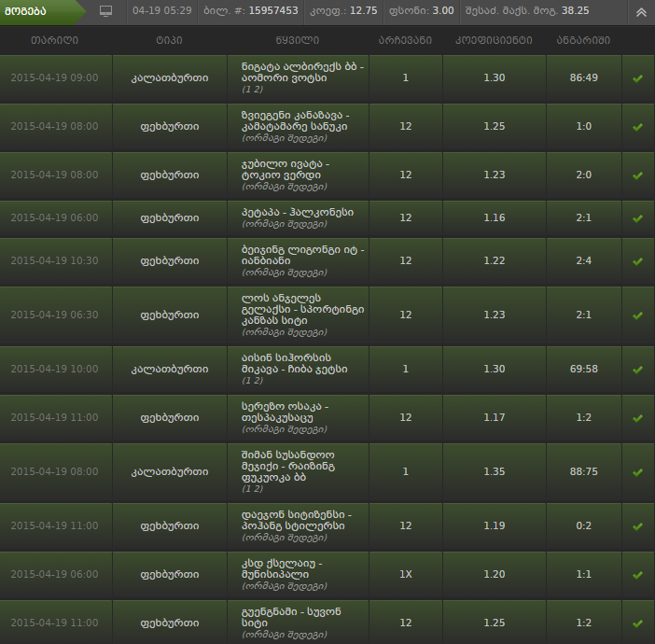The width and height of the screenshot is (655, 644).
Task: Click coefficient 1.16
Action: tap(495, 217)
